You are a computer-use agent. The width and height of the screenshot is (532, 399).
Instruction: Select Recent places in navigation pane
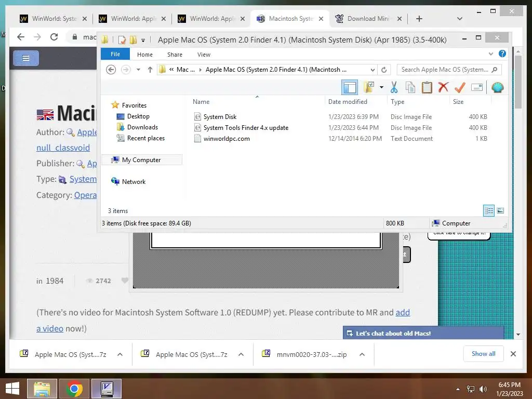coord(146,138)
